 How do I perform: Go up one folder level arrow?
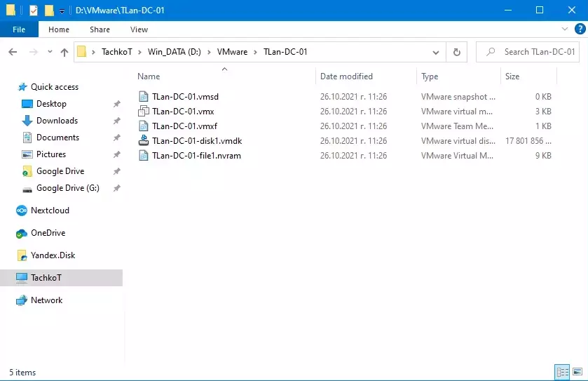click(x=64, y=52)
